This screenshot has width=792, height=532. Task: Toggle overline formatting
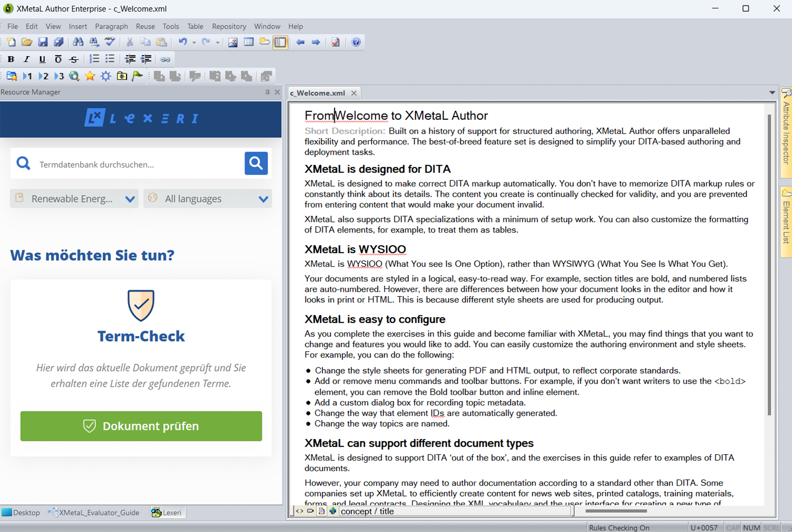[x=58, y=59]
